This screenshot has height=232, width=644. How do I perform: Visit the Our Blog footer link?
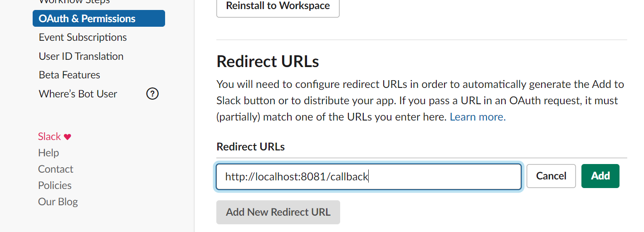click(58, 202)
